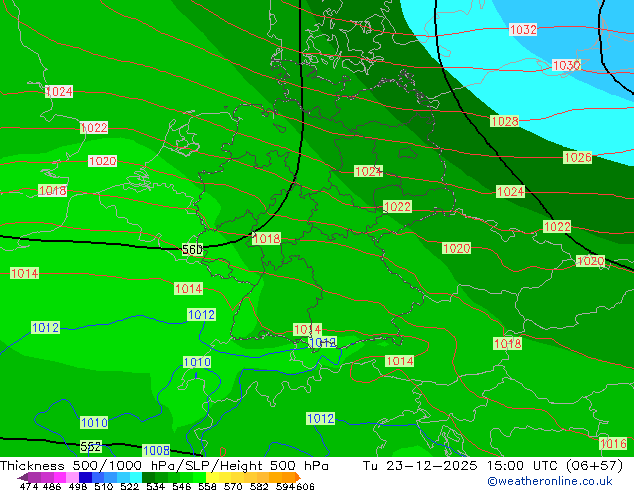Click the 'Thickness 500/1000 hPa/SLP/Height 500 hPa' title
Image resolution: width=634 pixels, height=490 pixels.
164,466
